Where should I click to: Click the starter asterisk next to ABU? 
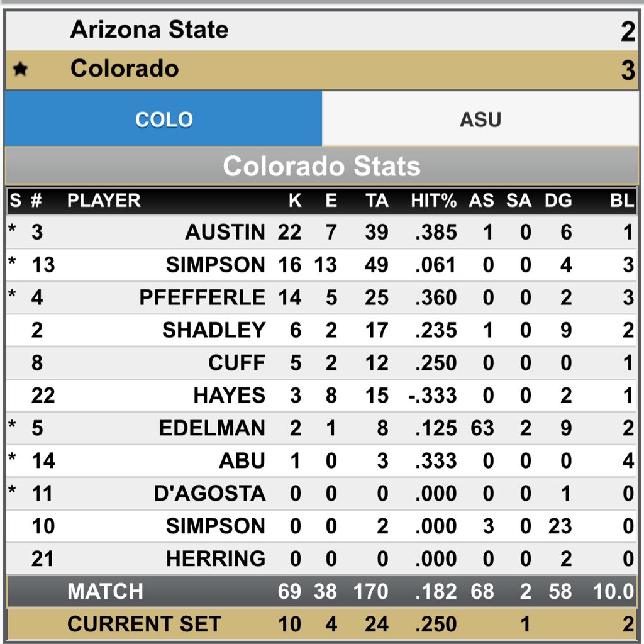tap(13, 458)
